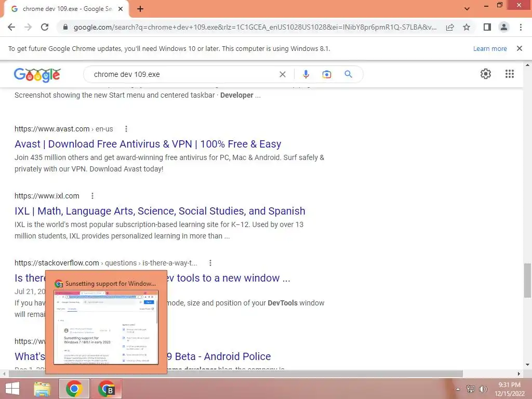Open a new tab with the plus button
Viewport: 532px width, 399px height.
click(x=140, y=9)
